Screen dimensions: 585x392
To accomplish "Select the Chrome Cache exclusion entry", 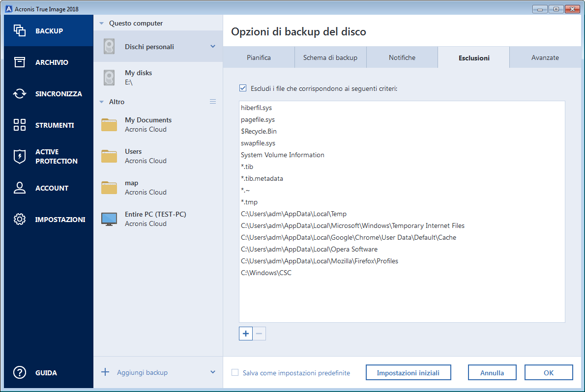I will tap(402, 237).
